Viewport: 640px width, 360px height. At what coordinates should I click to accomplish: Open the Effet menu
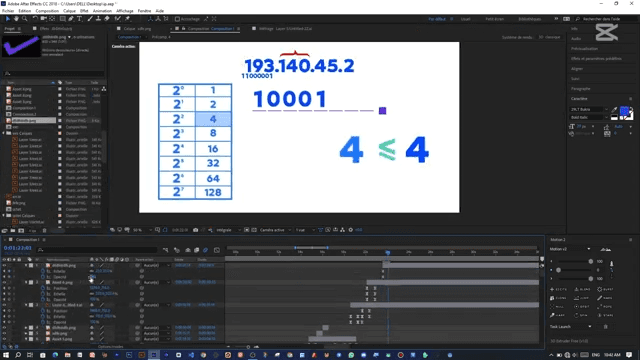(84, 11)
